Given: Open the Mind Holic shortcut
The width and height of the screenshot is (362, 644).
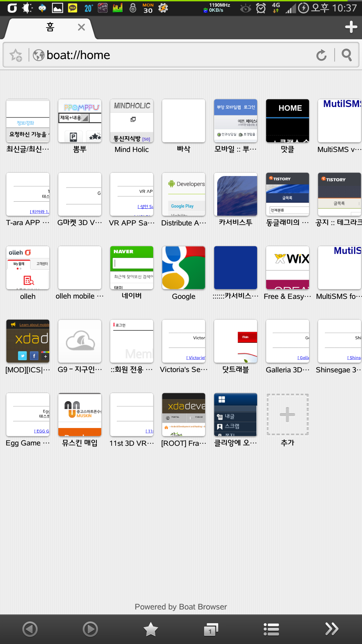Looking at the screenshot, I should (132, 121).
